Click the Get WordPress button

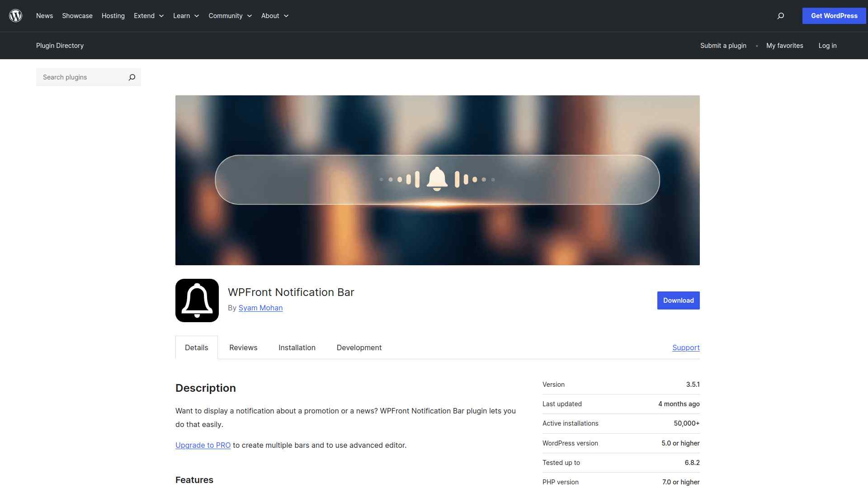coord(834,16)
